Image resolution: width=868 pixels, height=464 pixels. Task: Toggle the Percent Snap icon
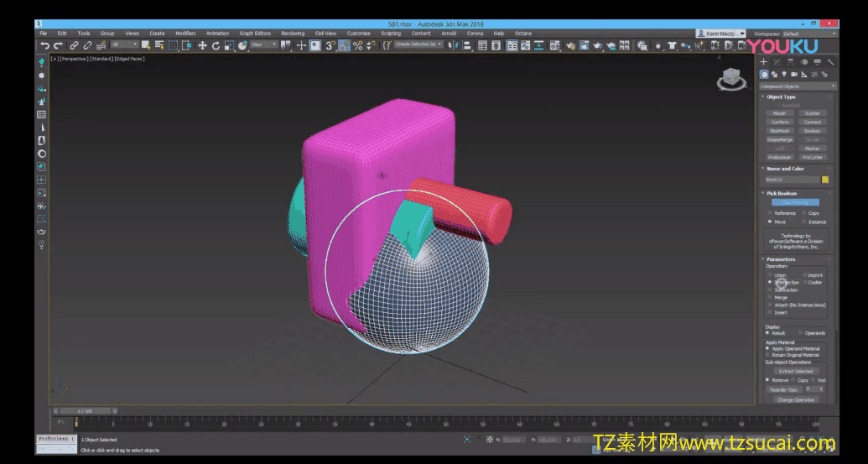[x=358, y=45]
